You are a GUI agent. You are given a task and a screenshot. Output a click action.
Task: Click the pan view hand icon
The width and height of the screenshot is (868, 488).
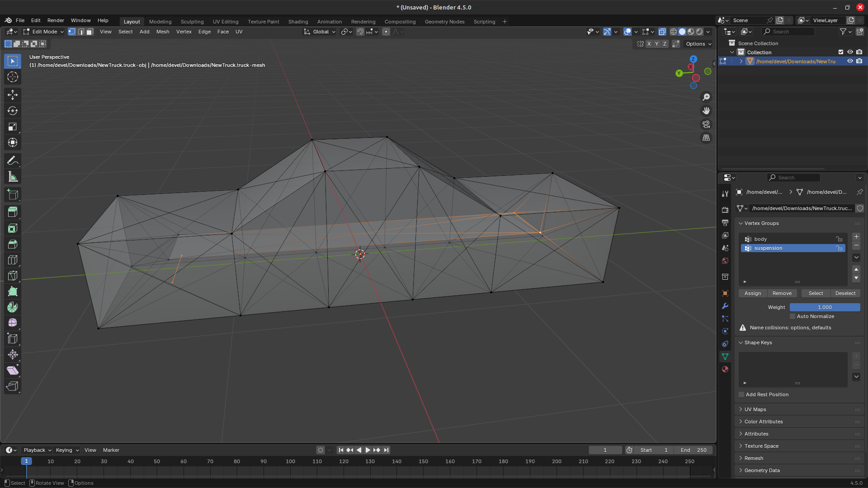(706, 111)
